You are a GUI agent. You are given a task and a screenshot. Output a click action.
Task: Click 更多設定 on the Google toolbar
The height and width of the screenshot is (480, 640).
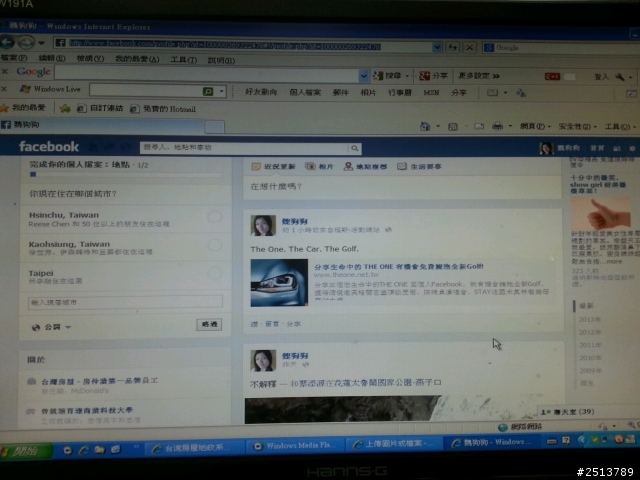pyautogui.click(x=478, y=76)
